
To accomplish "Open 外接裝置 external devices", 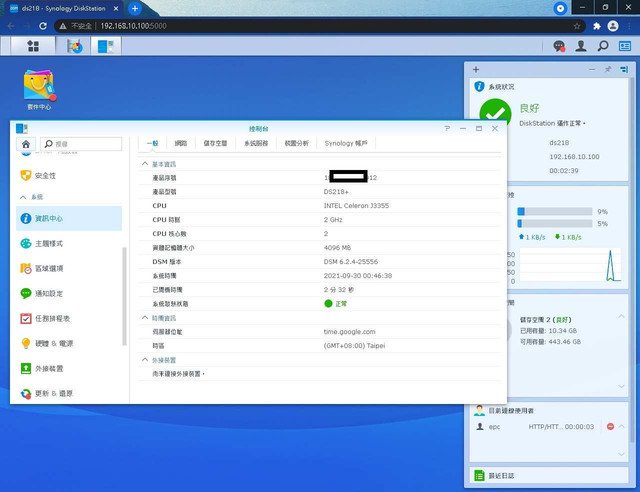I will [69, 368].
